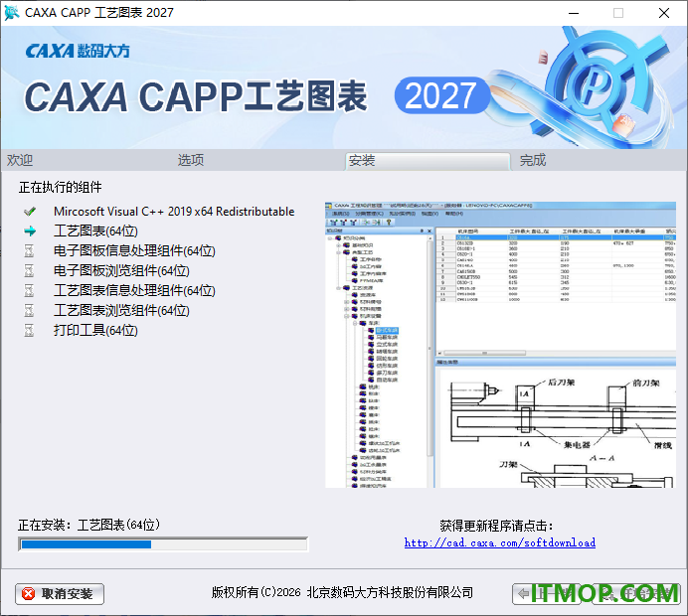Click the 版权所有 copyright text
The height and width of the screenshot is (616, 688).
coord(342,592)
